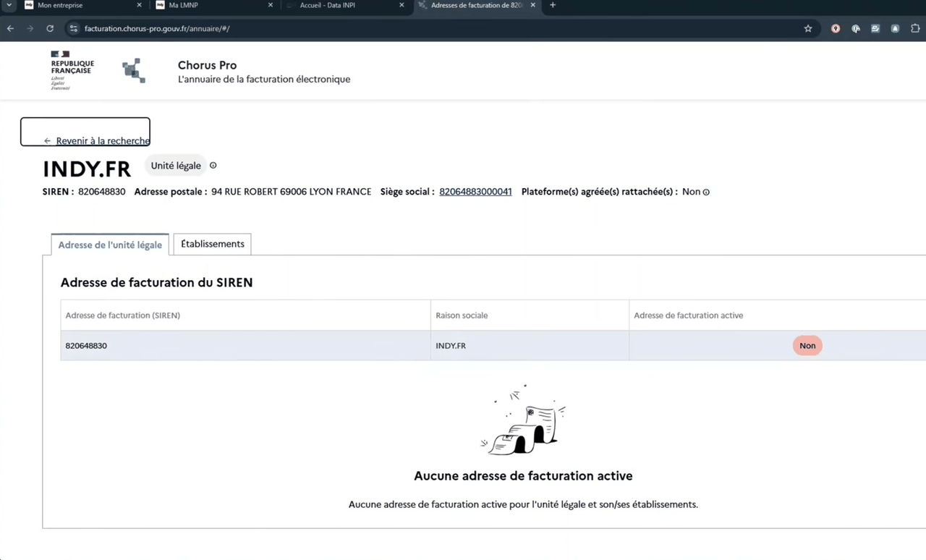Bookmark this page with the star icon
926x560 pixels.
pyautogui.click(x=808, y=29)
